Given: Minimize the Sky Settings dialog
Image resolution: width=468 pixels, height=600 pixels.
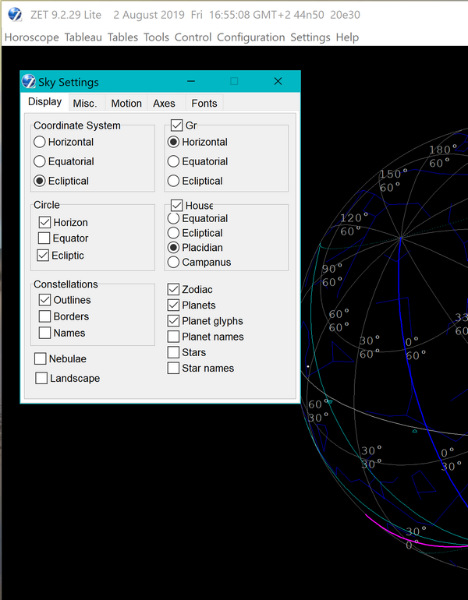Looking at the screenshot, I should click(x=191, y=81).
